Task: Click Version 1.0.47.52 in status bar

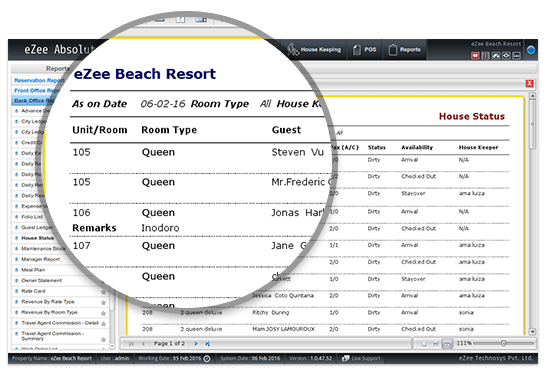Action: point(310,358)
